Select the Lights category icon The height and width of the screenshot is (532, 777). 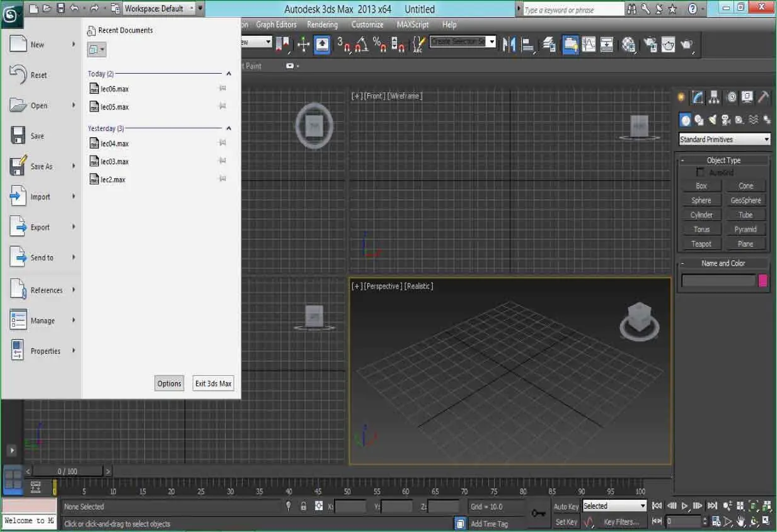pyautogui.click(x=713, y=120)
